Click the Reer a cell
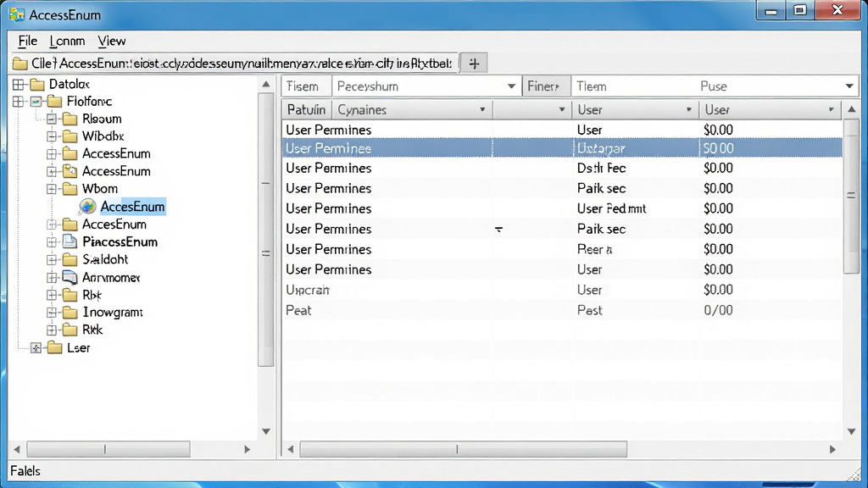The height and width of the screenshot is (488, 868). click(594, 250)
